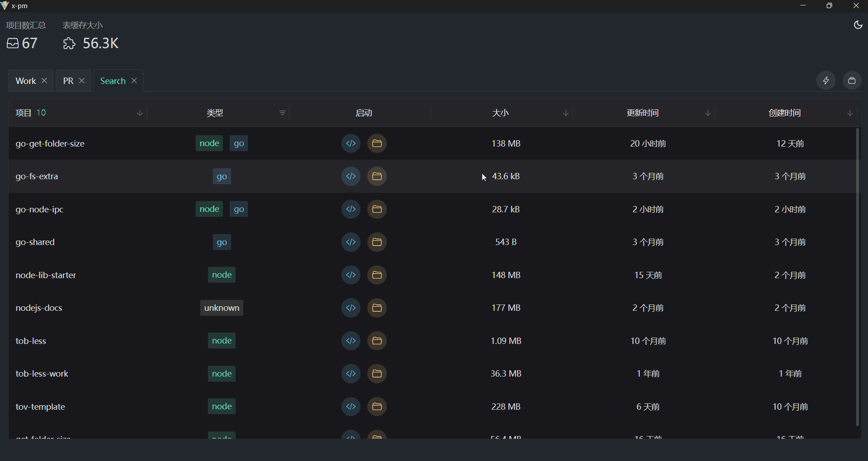Click the 项目数汇总 label

click(26, 25)
